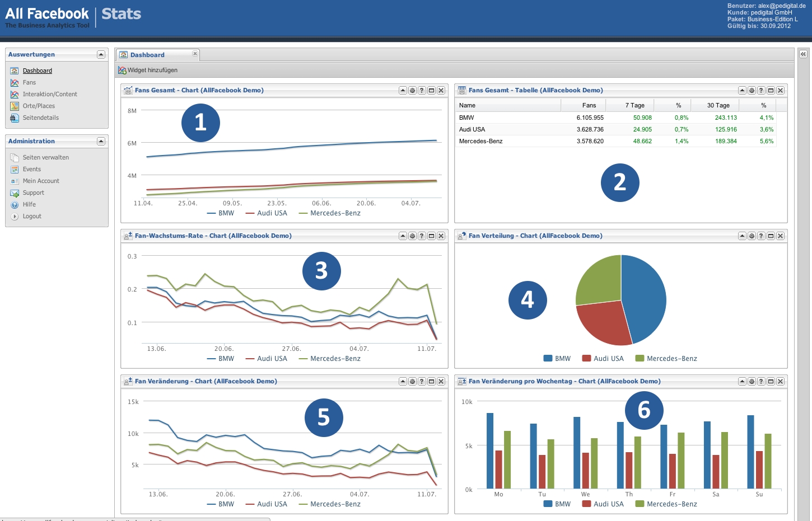Open Dashboard link in sidebar

pos(38,71)
